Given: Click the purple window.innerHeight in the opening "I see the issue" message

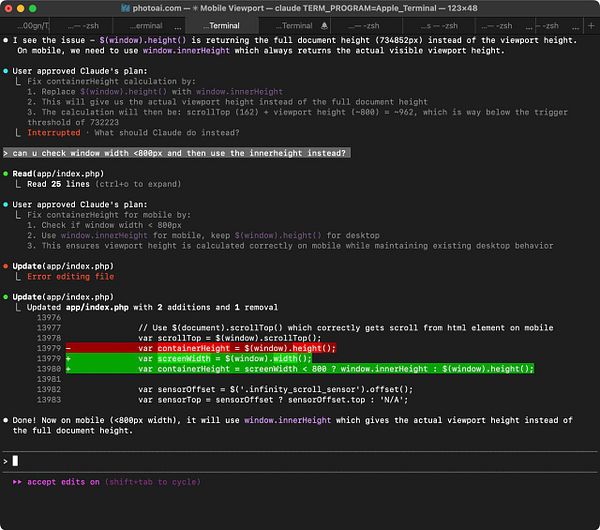Looking at the screenshot, I should click(186, 51).
